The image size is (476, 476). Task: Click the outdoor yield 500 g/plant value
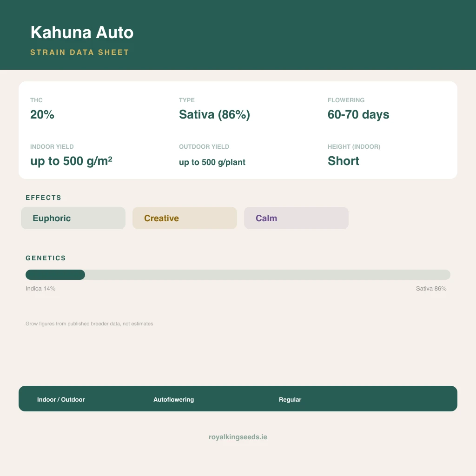pos(212,162)
